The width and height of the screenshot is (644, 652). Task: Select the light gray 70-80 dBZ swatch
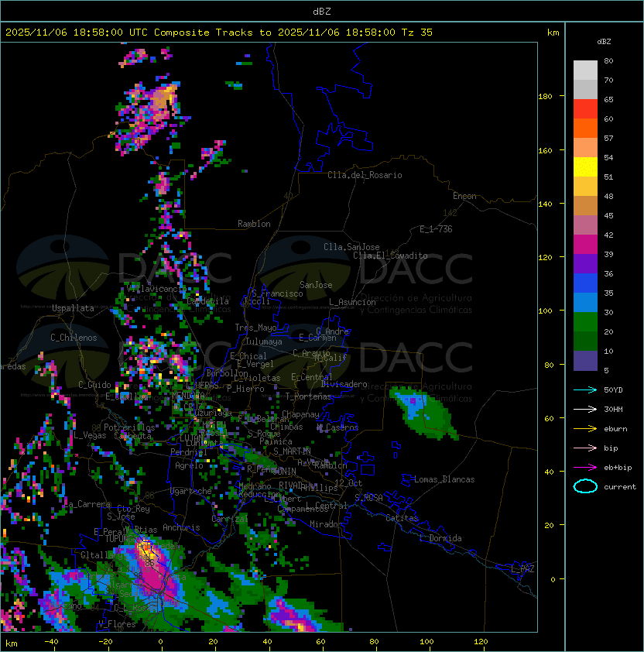585,70
